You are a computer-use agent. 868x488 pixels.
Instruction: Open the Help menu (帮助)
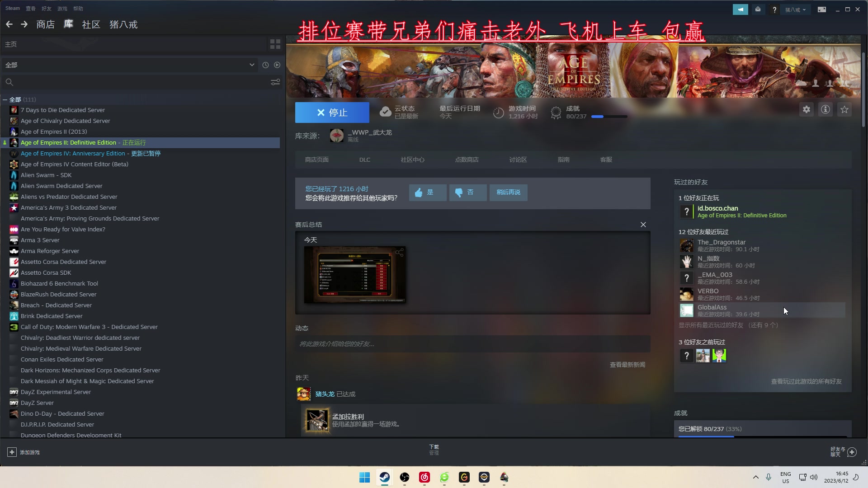click(x=78, y=8)
